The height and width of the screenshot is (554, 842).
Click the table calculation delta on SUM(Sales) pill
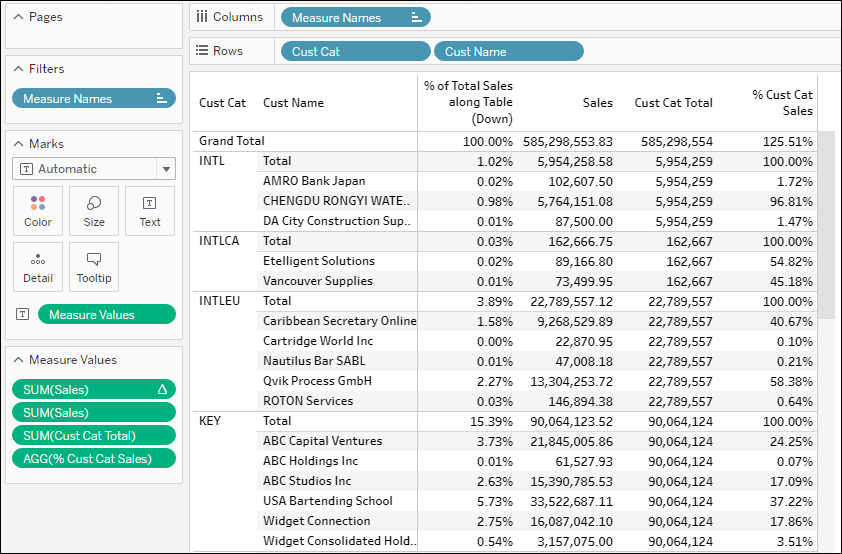tap(162, 389)
